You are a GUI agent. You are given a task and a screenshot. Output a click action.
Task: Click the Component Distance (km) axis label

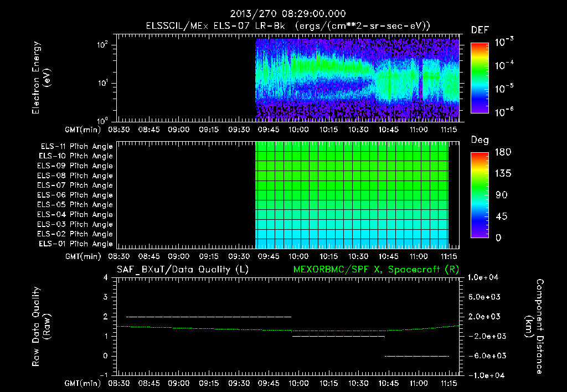tap(534, 327)
